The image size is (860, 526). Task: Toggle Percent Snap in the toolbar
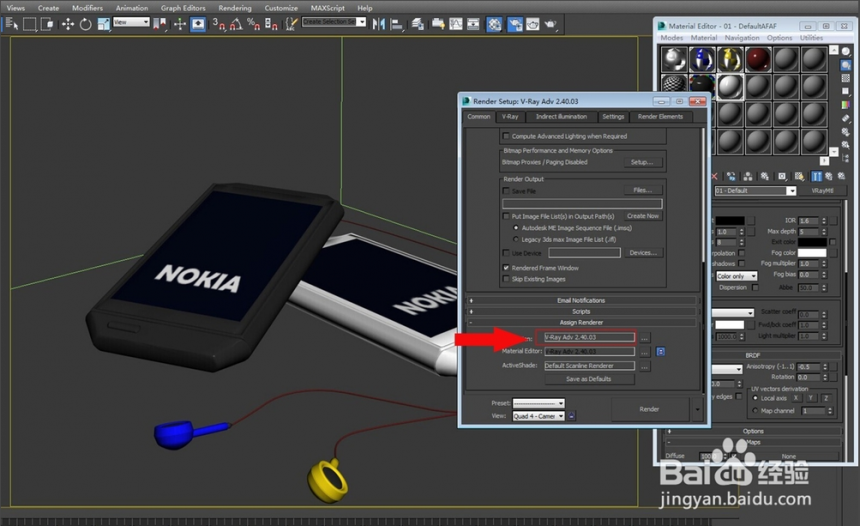(253, 24)
